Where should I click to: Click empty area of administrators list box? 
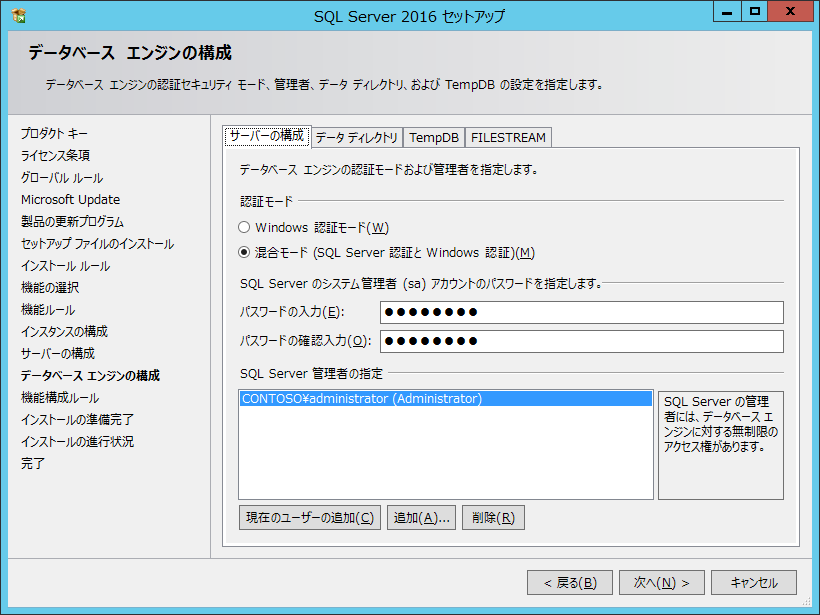(x=445, y=460)
